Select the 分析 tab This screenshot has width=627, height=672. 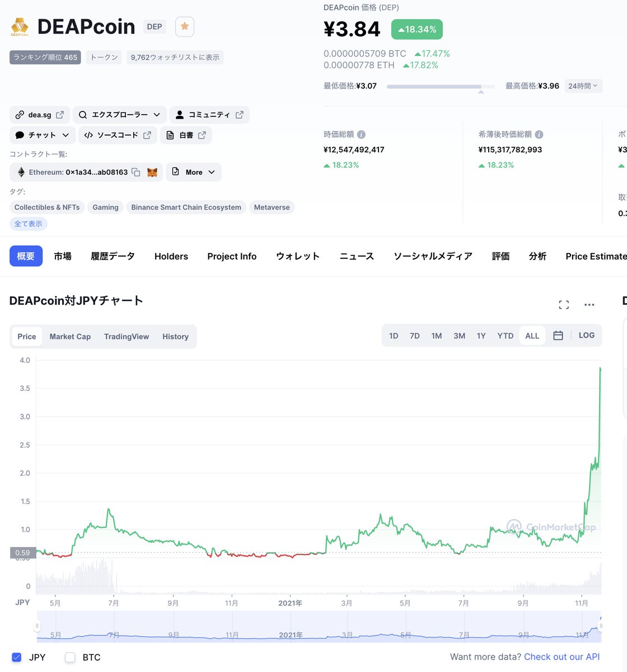coord(537,256)
